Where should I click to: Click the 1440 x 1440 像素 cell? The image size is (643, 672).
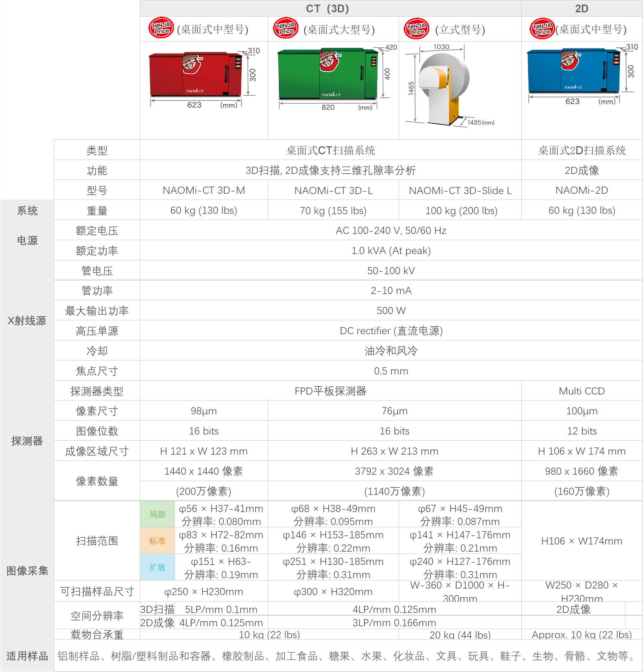coord(204,471)
